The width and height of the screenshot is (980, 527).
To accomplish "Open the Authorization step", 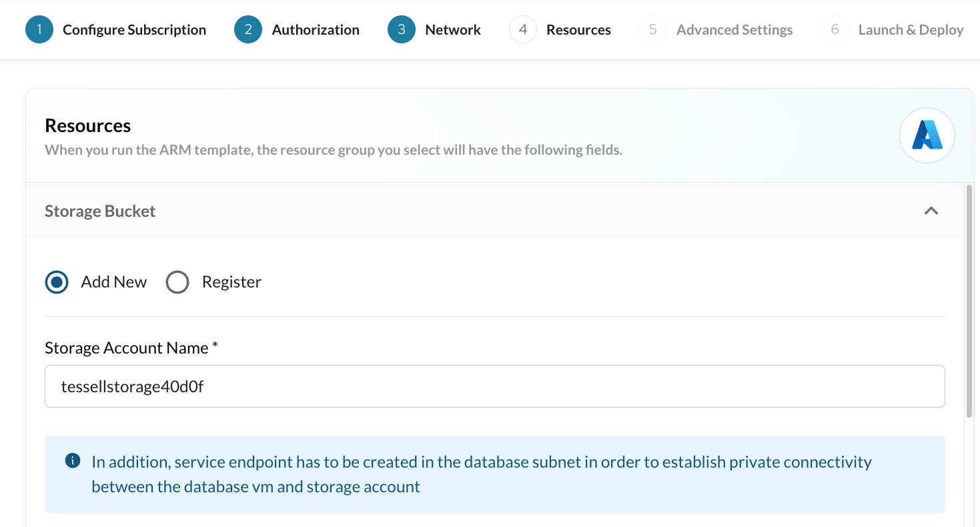I will click(x=316, y=30).
